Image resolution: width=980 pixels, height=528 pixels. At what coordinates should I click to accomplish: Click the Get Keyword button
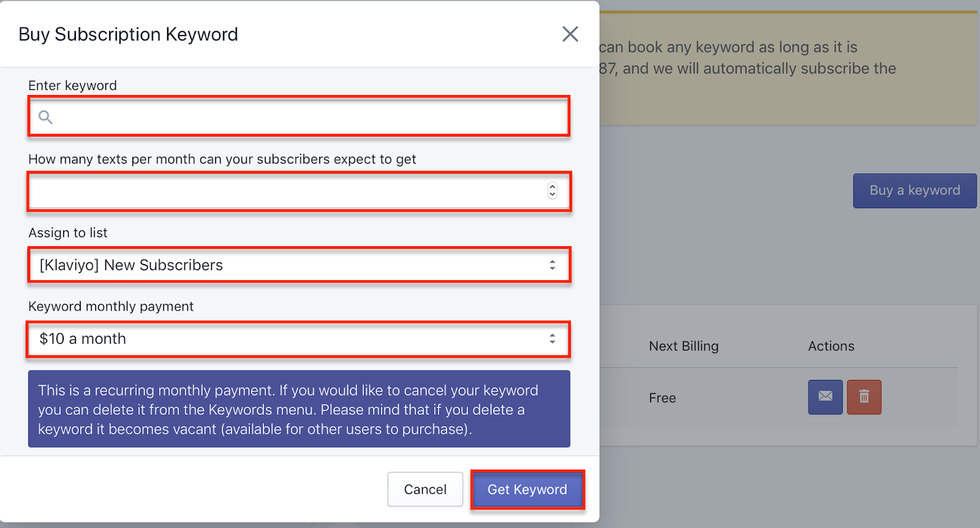tap(527, 489)
